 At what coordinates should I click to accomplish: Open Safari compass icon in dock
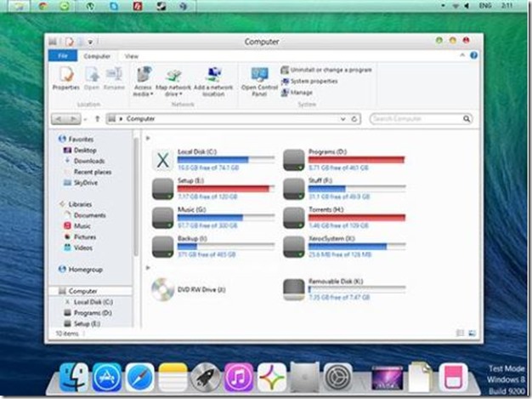click(x=139, y=377)
